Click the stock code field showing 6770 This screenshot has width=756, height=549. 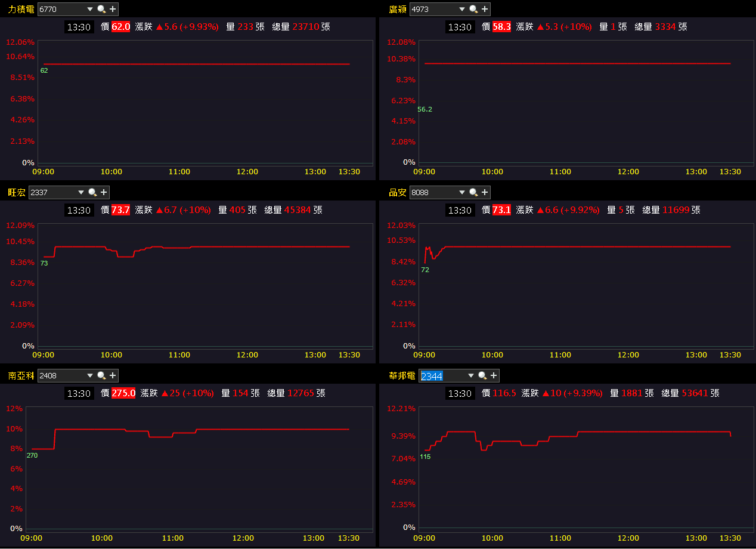(61, 9)
